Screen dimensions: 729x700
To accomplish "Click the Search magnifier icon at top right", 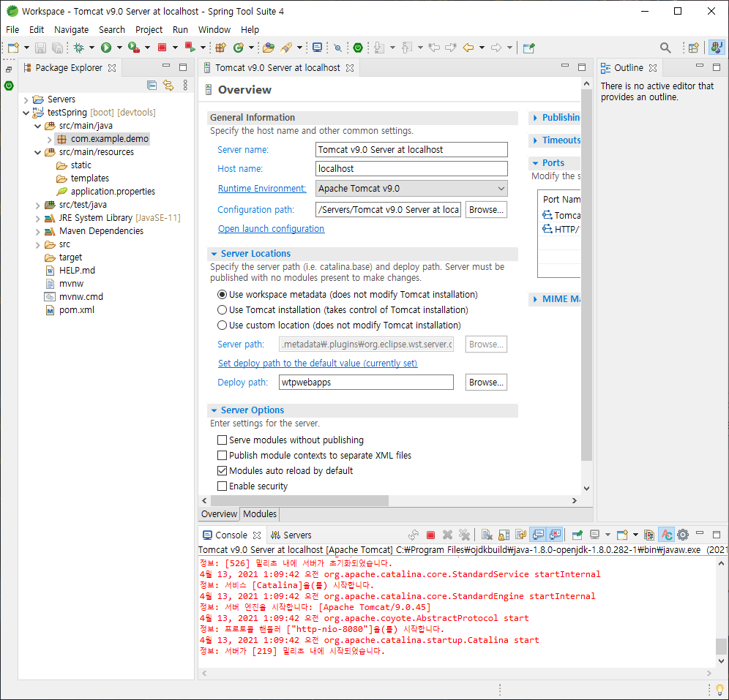I will click(665, 48).
